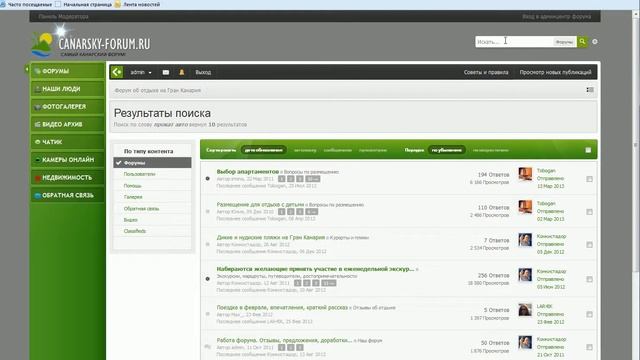Viewport: 640px width, 360px height.
Task: Sort by дате обновления
Action: 264,150
